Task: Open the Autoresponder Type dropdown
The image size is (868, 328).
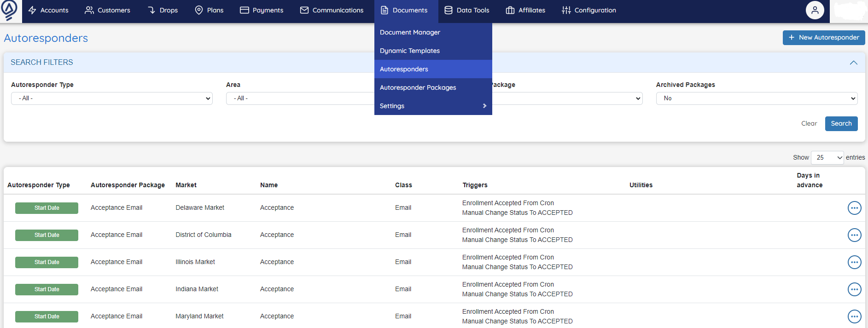Action: [112, 98]
